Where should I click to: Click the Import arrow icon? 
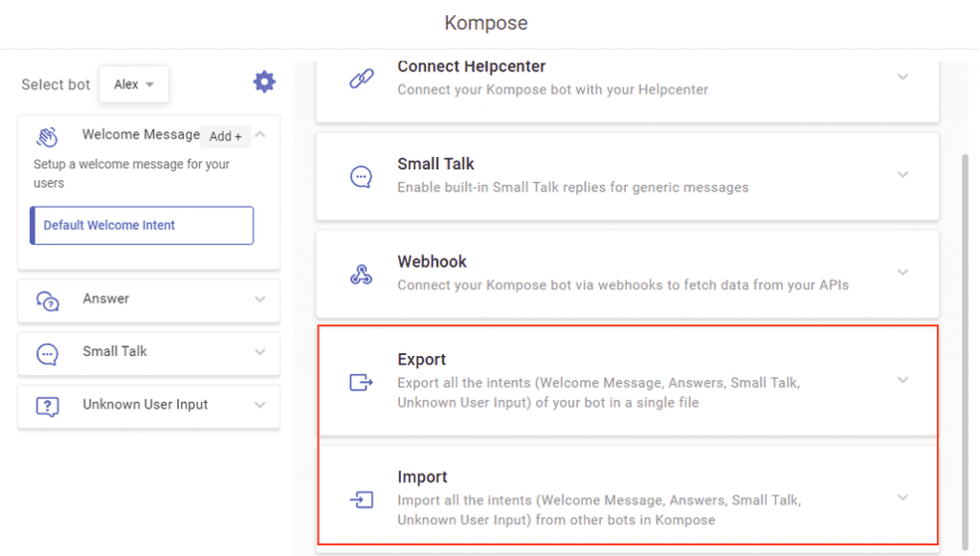tap(361, 500)
